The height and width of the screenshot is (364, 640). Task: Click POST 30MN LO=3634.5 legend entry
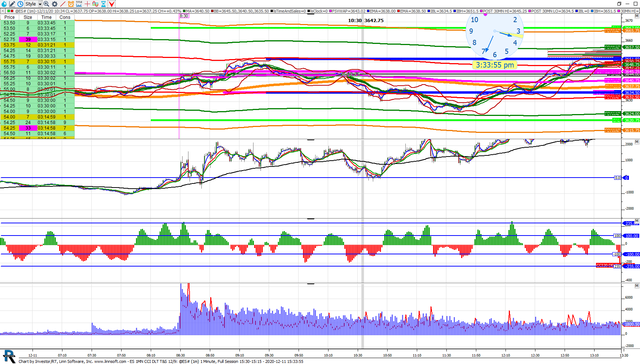pyautogui.click(x=551, y=11)
